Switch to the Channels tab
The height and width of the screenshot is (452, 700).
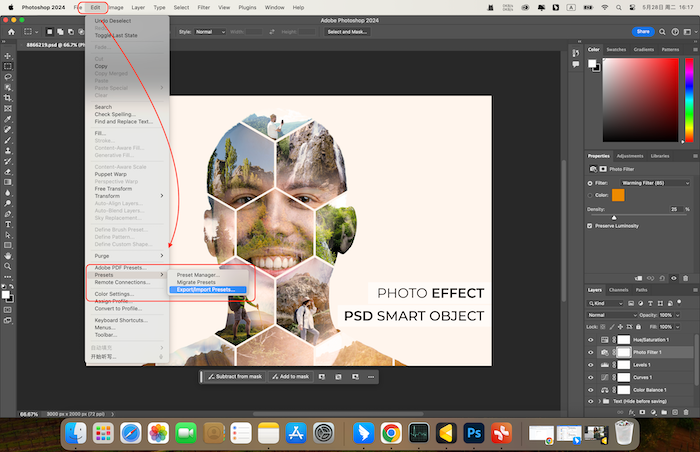coord(618,290)
